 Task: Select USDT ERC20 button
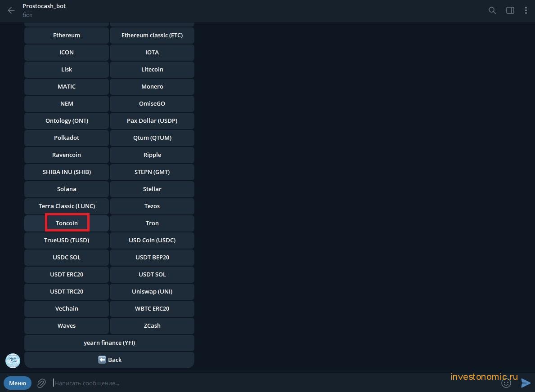pos(67,274)
